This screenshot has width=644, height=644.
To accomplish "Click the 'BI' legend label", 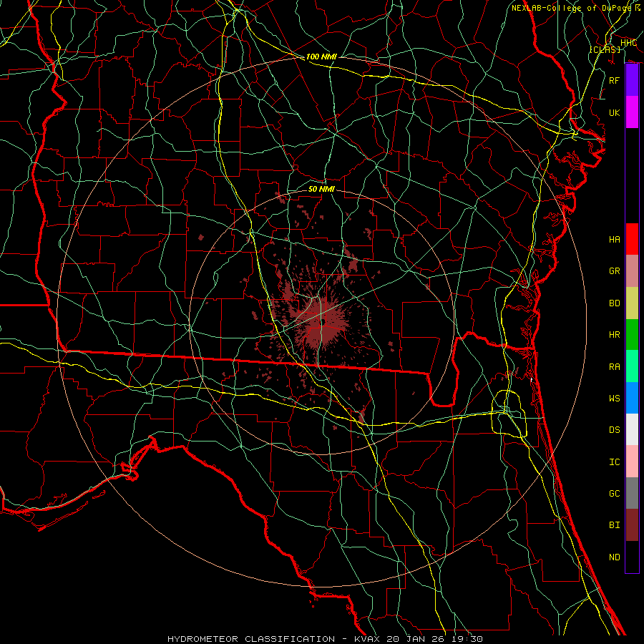I will pos(615,525).
